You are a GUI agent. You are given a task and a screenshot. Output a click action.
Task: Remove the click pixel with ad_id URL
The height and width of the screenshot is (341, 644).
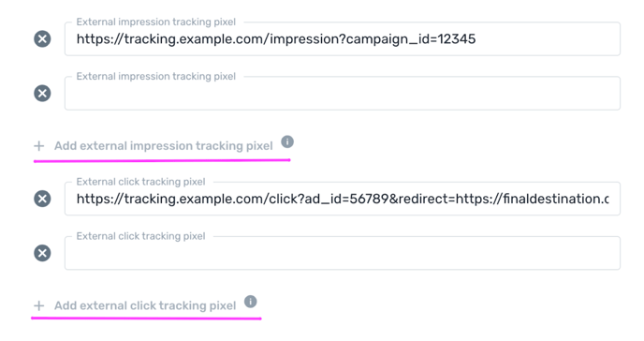42,199
